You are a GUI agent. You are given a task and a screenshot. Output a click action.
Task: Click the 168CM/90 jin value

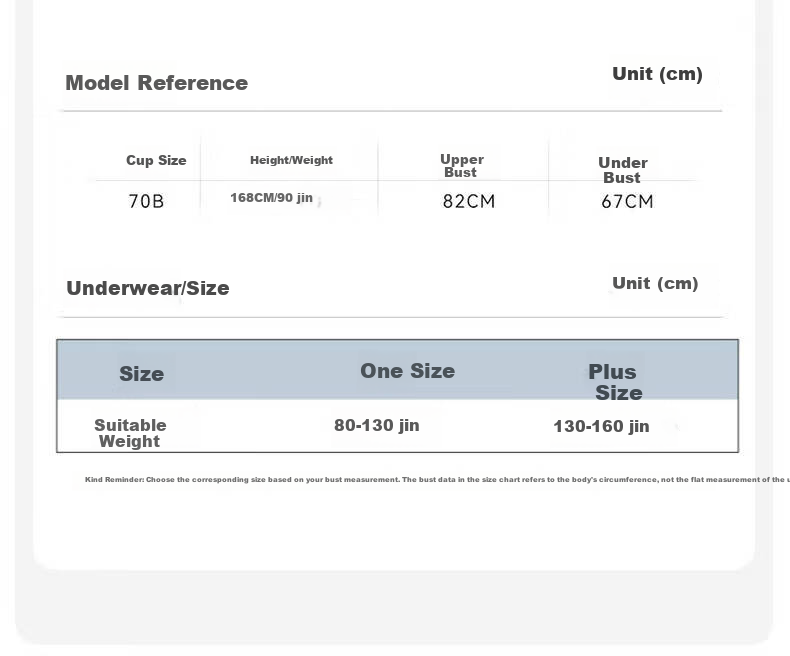272,198
